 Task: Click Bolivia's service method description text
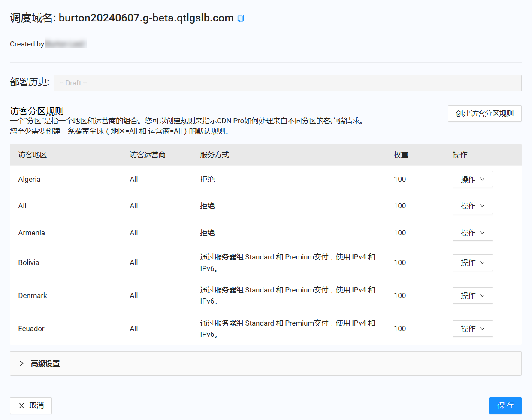pyautogui.click(x=287, y=262)
